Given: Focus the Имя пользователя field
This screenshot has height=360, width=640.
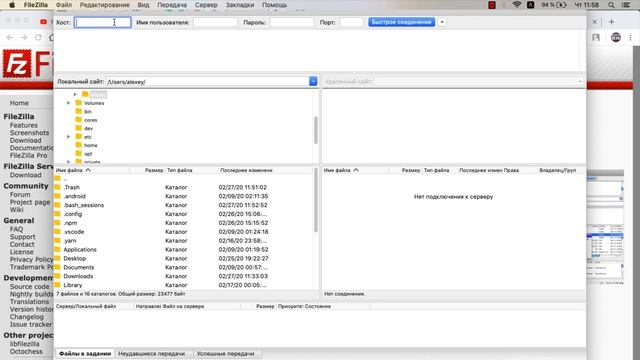Looking at the screenshot, I should point(215,22).
